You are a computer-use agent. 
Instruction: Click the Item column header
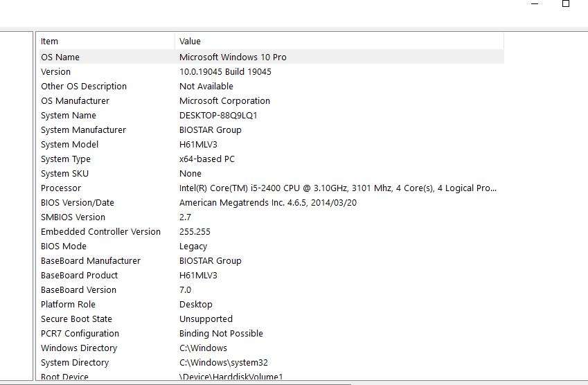(x=105, y=42)
